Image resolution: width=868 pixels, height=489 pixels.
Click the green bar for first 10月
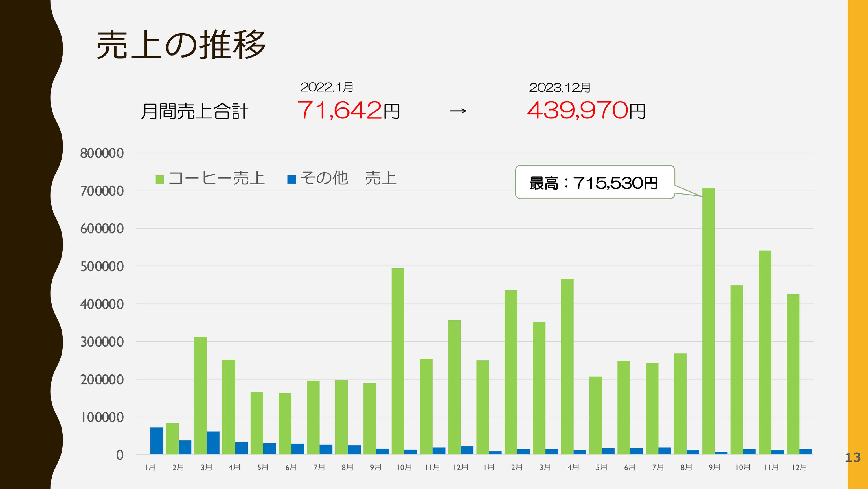pos(398,361)
